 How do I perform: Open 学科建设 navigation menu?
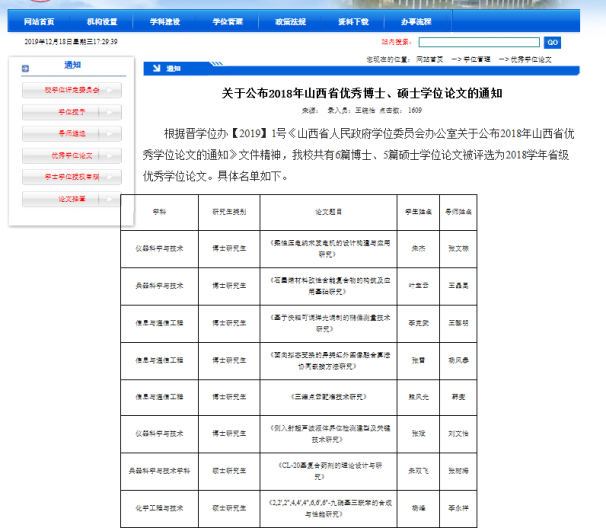(165, 21)
